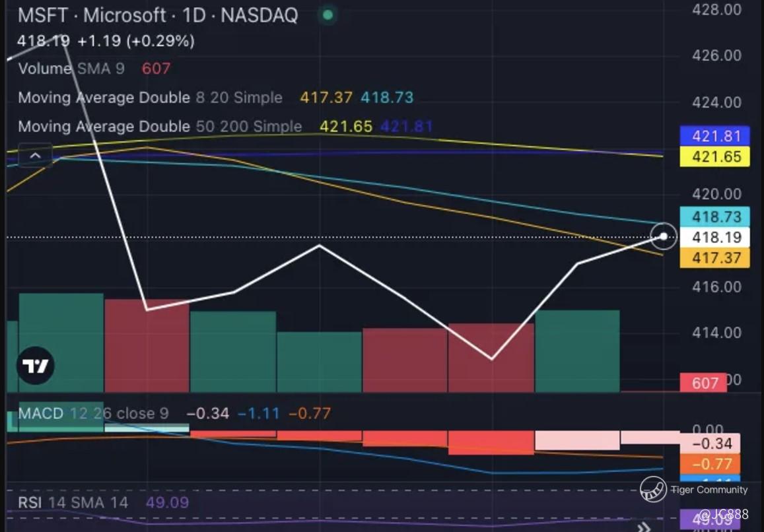The height and width of the screenshot is (532, 764).
Task: Click the red 607 volume label
Action: [703, 383]
